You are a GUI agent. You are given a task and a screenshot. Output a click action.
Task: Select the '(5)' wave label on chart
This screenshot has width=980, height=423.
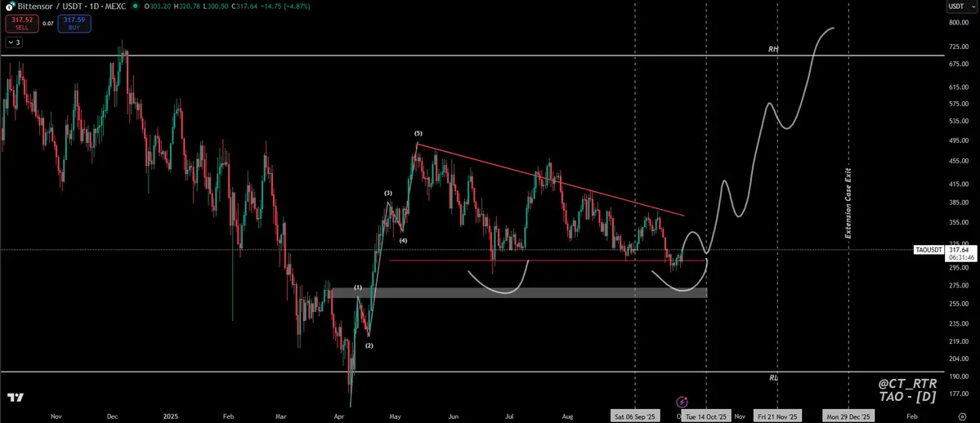tap(418, 134)
